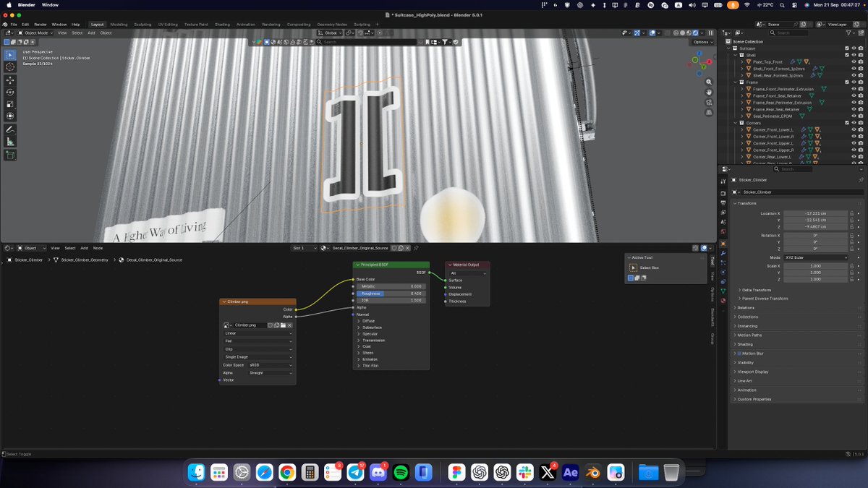Adjust the Roughness slider on Principled BSDF

[x=391, y=294]
